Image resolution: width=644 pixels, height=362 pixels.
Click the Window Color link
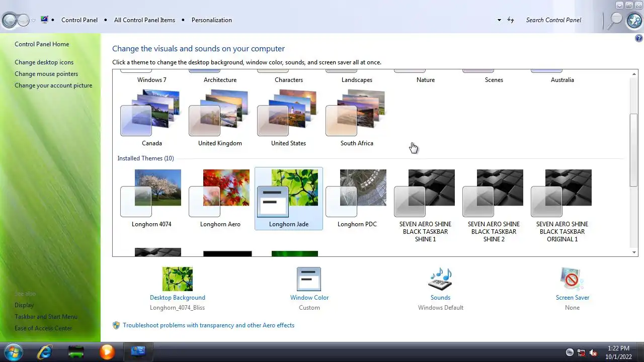(309, 298)
